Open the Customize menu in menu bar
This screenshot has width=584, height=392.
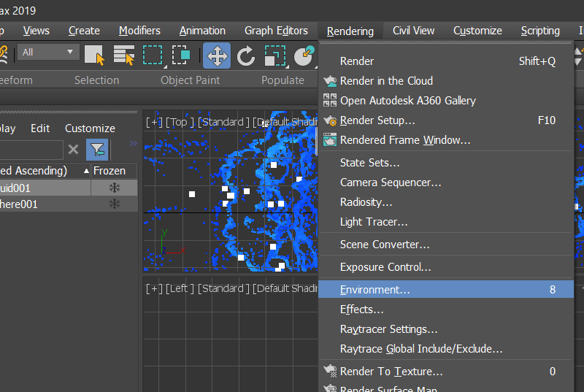(x=477, y=31)
